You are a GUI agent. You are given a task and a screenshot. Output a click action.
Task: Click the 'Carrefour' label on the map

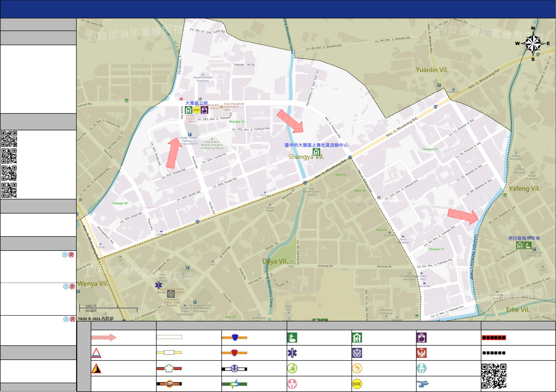point(161,234)
